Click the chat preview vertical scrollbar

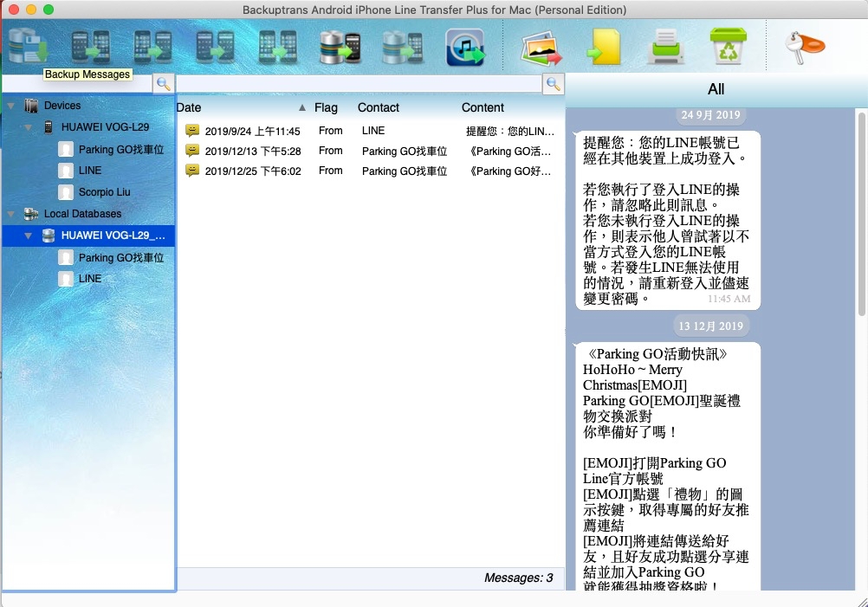(861, 216)
